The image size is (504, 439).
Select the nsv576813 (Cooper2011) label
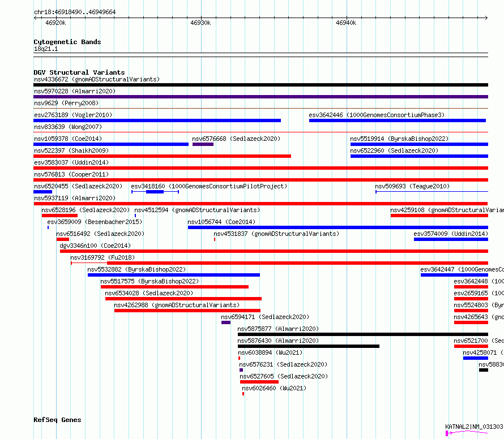[x=71, y=174]
